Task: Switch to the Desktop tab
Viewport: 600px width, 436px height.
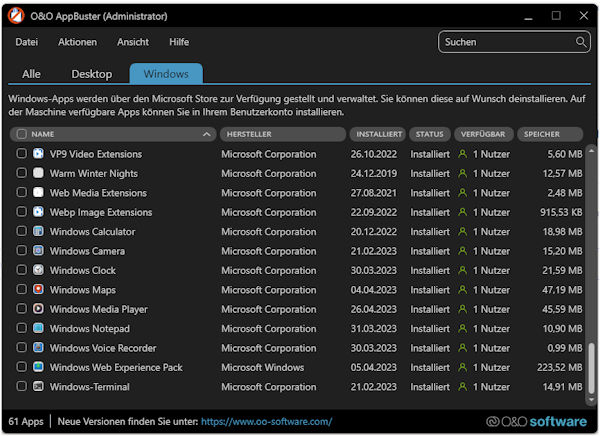Action: click(x=92, y=74)
